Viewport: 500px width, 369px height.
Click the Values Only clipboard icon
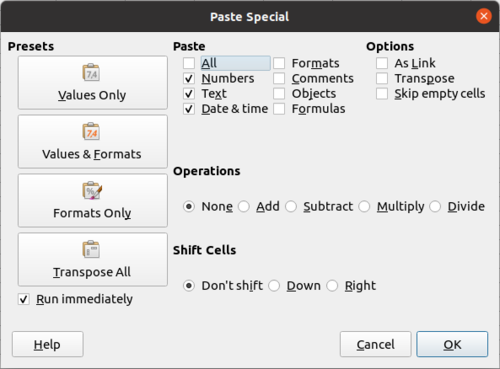(91, 72)
